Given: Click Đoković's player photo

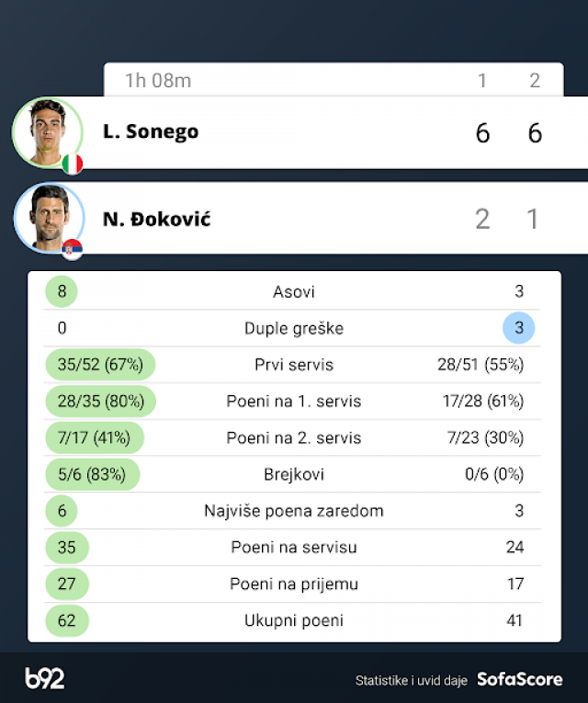Looking at the screenshot, I should coord(48,218).
